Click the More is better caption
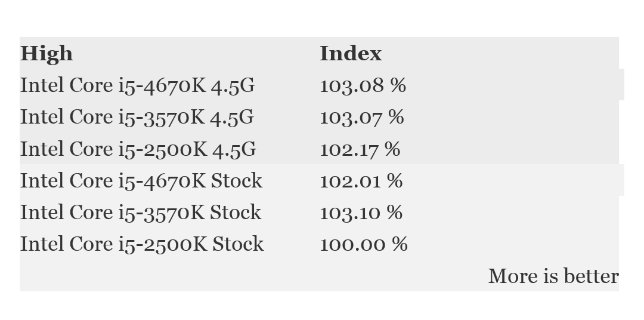The image size is (644, 320). point(553,276)
